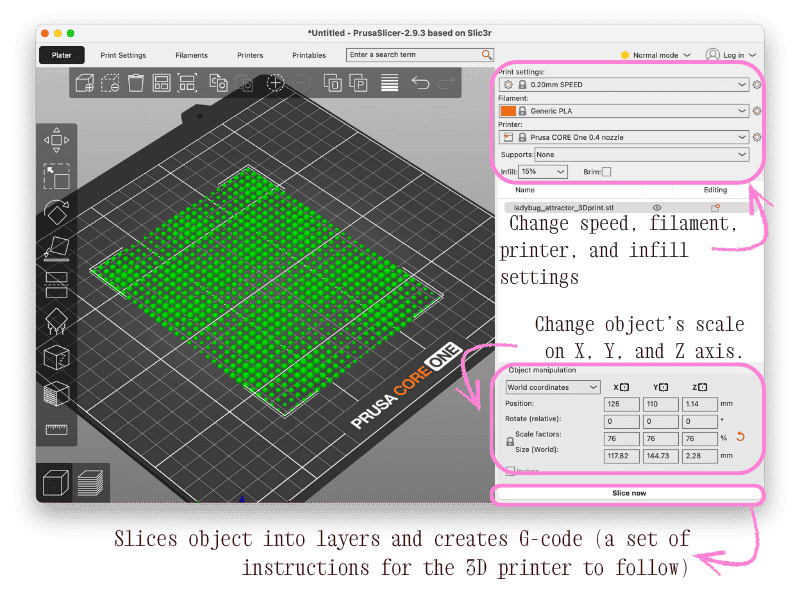Select the Measure ruler tool
This screenshot has width=800, height=600.
coord(57,430)
